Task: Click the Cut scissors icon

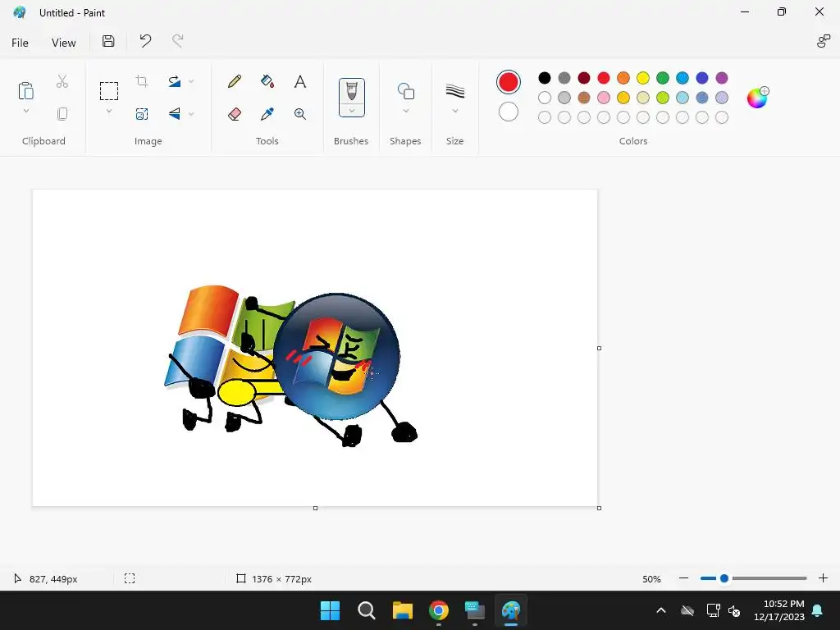Action: tap(62, 81)
